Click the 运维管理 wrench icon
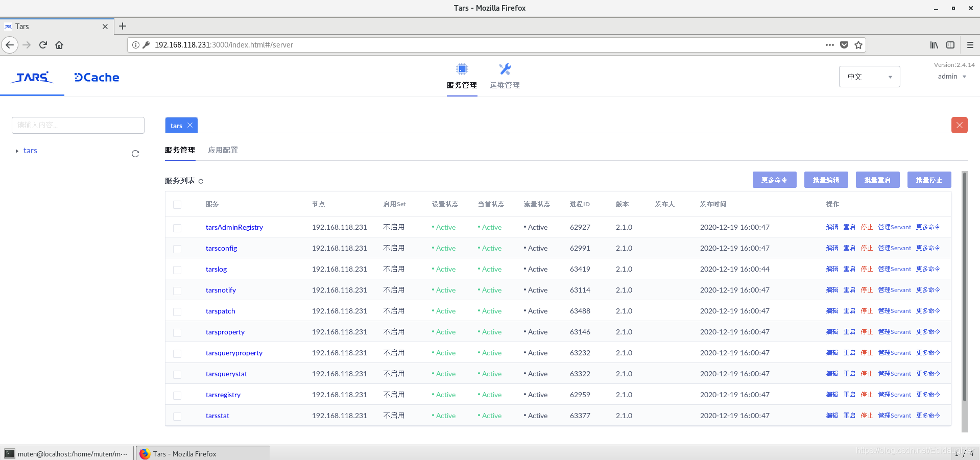The height and width of the screenshot is (460, 980). (505, 69)
